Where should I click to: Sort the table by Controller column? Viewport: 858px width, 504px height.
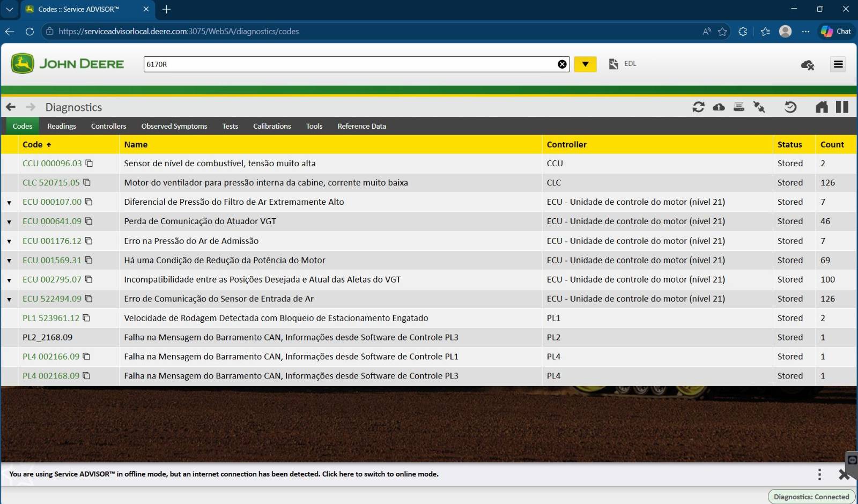[x=567, y=144]
